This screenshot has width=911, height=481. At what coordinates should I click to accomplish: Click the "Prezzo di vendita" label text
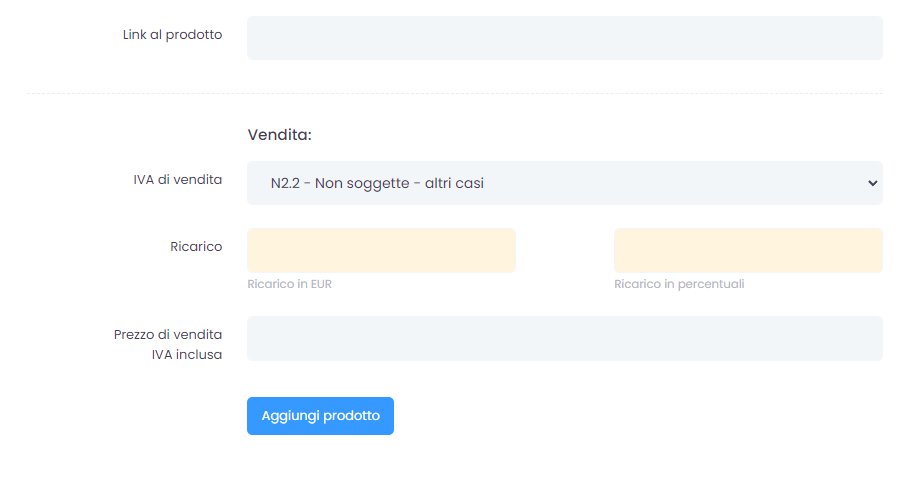click(168, 334)
